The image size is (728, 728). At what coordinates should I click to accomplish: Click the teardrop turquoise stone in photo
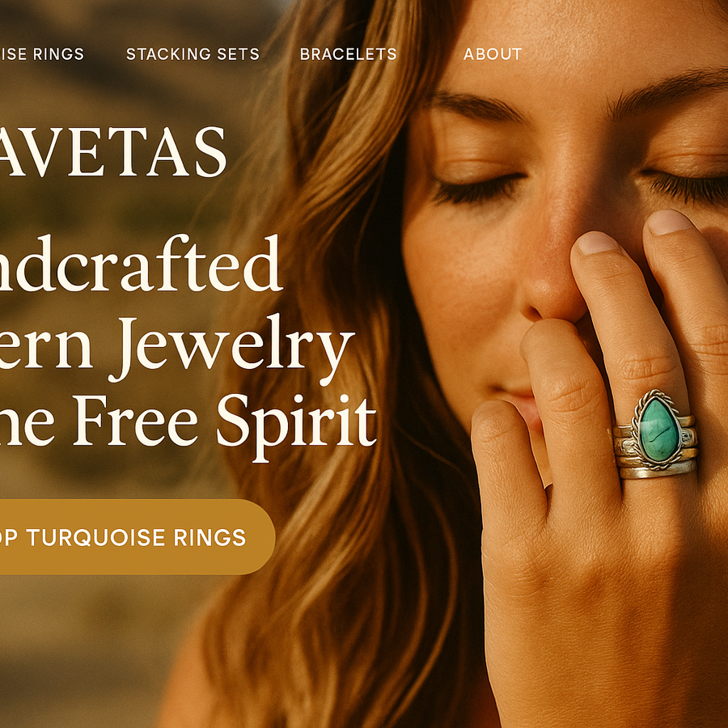coord(660,430)
